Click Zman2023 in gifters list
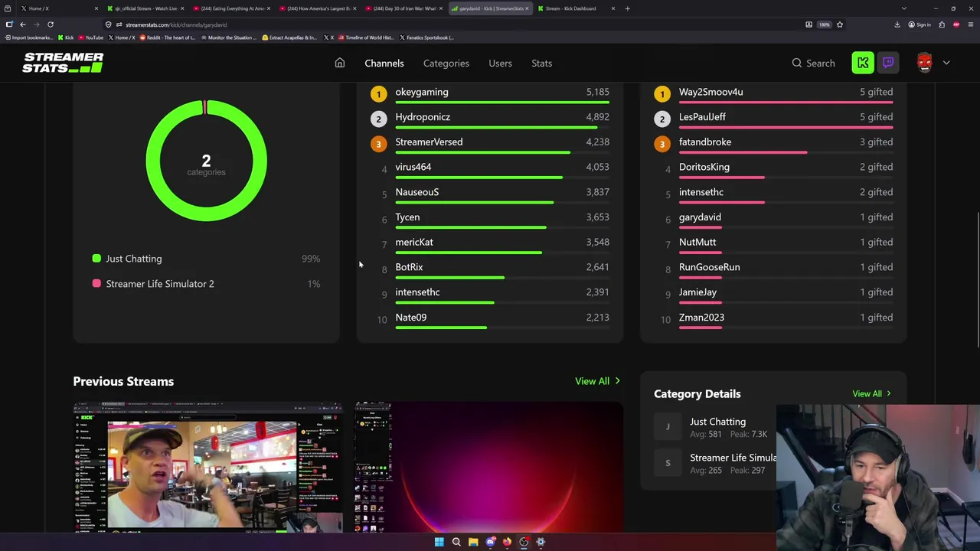The width and height of the screenshot is (980, 551). (701, 317)
